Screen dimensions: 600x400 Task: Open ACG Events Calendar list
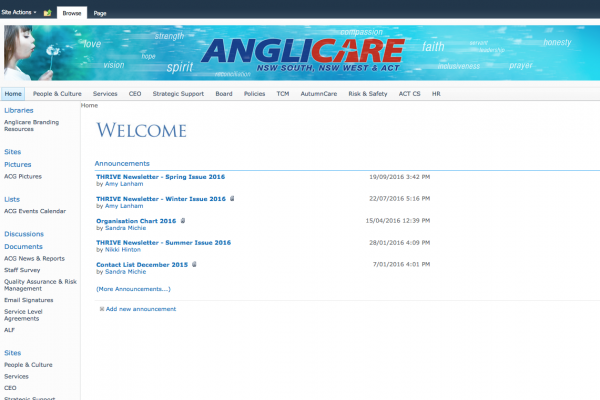click(x=35, y=211)
